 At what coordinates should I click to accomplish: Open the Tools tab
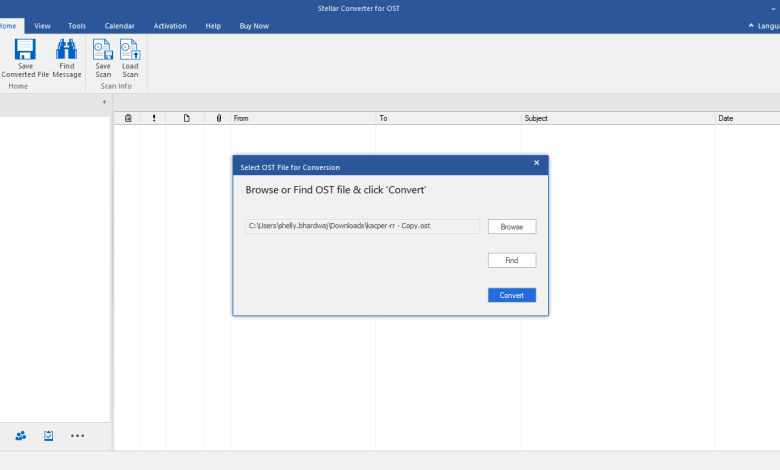[x=77, y=26]
